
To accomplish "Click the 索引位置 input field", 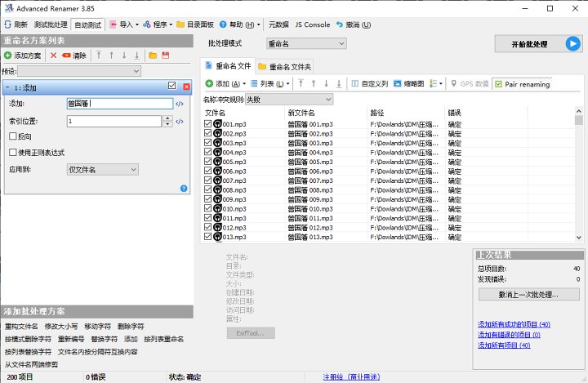I will coord(114,121).
